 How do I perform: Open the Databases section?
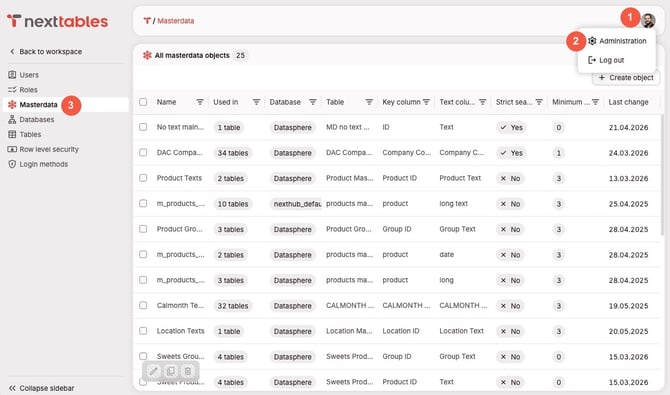(31, 120)
